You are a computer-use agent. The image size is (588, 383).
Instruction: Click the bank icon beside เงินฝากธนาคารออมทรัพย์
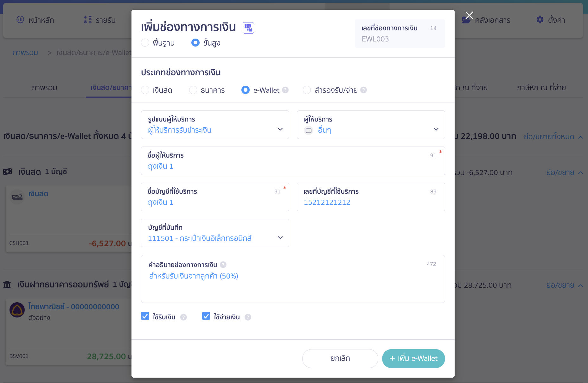pyautogui.click(x=7, y=285)
